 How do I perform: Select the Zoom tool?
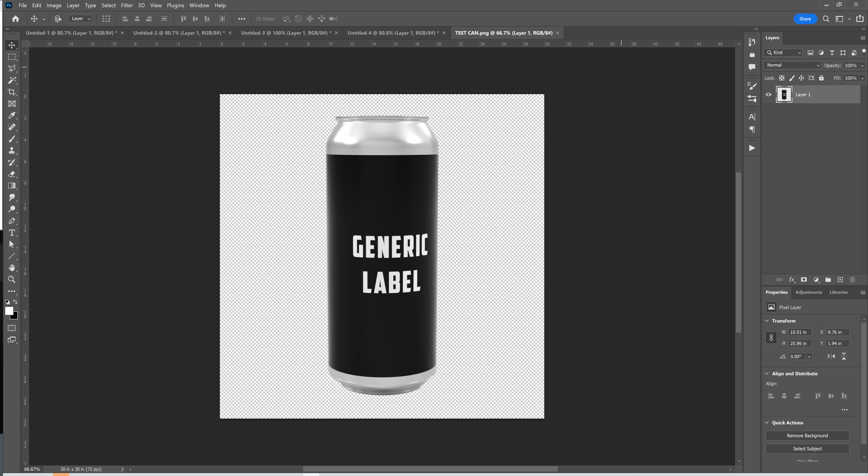point(12,279)
